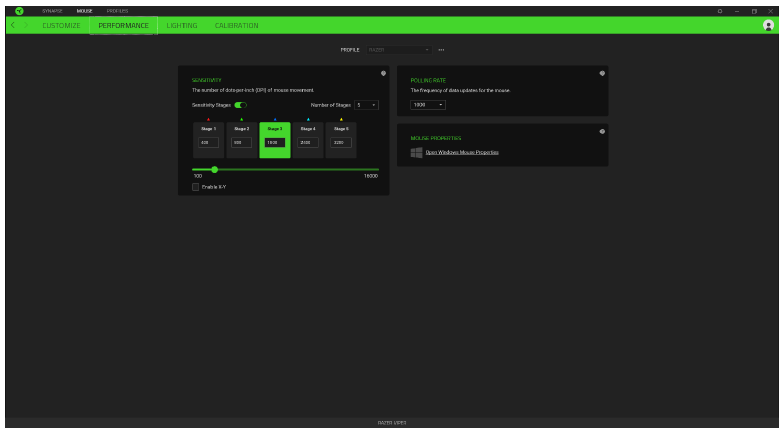Click the green indicator above Stage 2
Viewport: 784px width, 434px height.
tap(242, 120)
